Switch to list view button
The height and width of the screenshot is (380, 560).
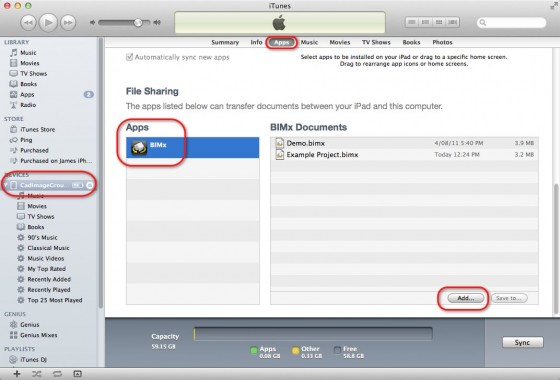412,22
